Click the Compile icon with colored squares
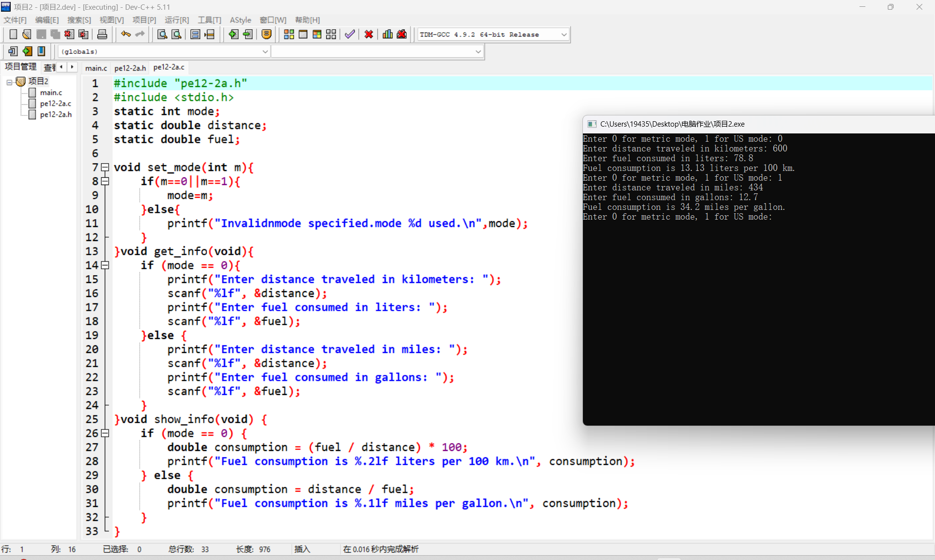The image size is (935, 560). coord(289,35)
